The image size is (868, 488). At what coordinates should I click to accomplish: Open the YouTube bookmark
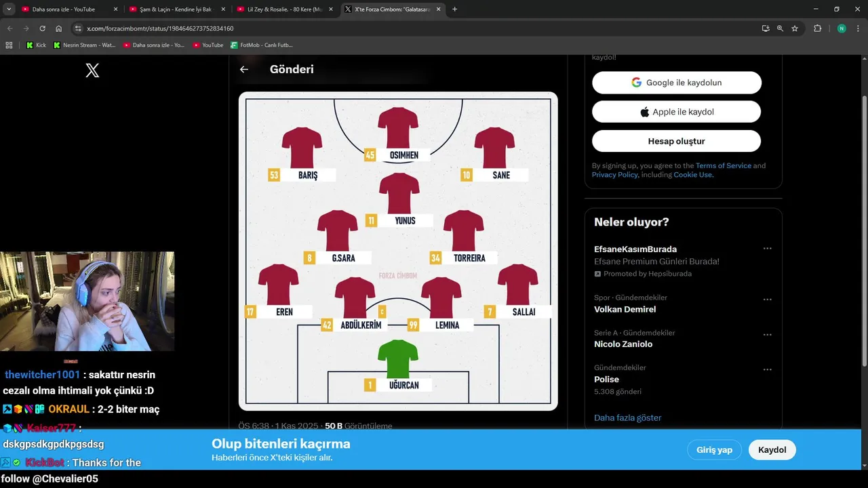point(208,45)
